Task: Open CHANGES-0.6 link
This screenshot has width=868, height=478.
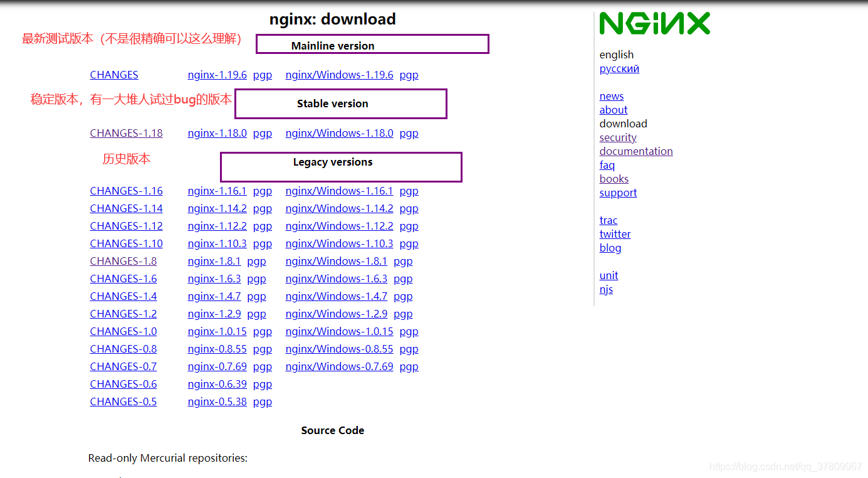Action: tap(123, 384)
